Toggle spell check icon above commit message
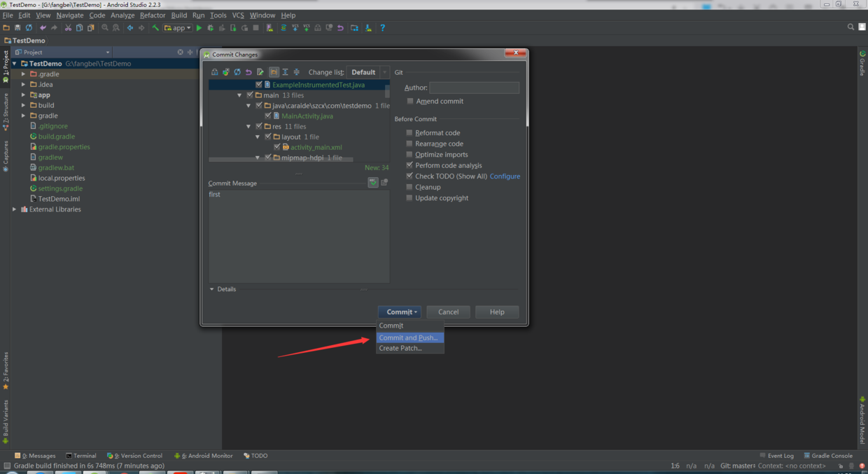The height and width of the screenshot is (474, 868). tap(373, 182)
